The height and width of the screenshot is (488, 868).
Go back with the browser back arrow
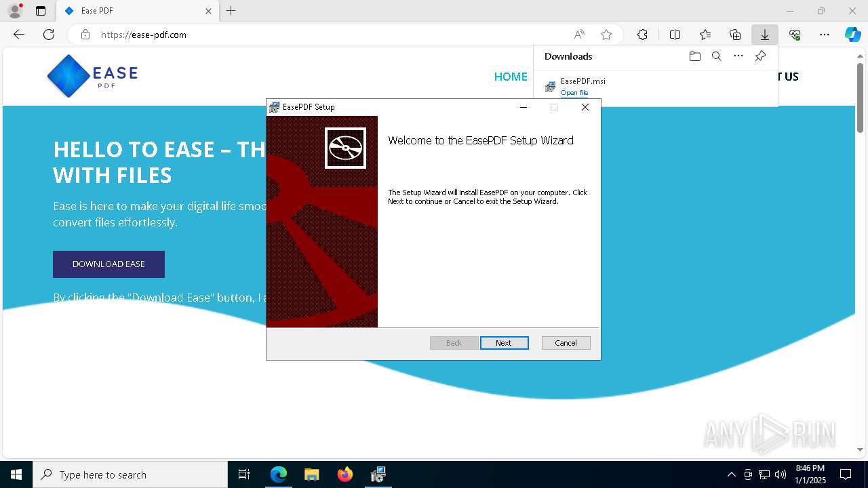tap(19, 35)
